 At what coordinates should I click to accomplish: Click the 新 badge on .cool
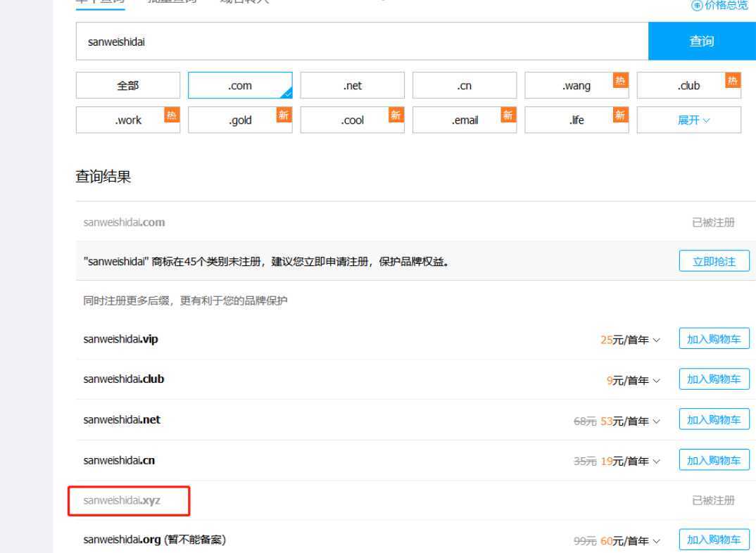coord(396,115)
